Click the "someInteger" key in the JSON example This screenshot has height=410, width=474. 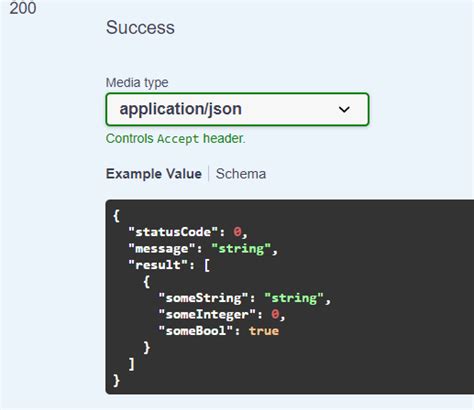coord(207,314)
